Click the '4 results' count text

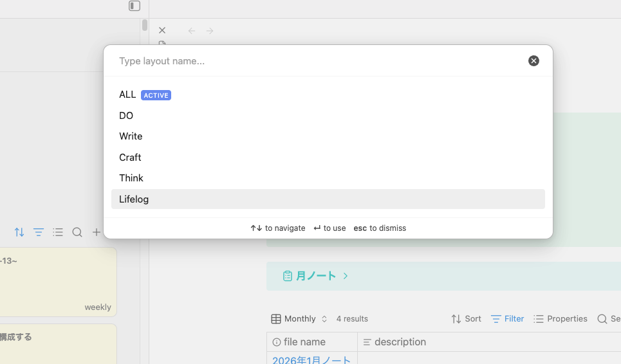[352, 318]
